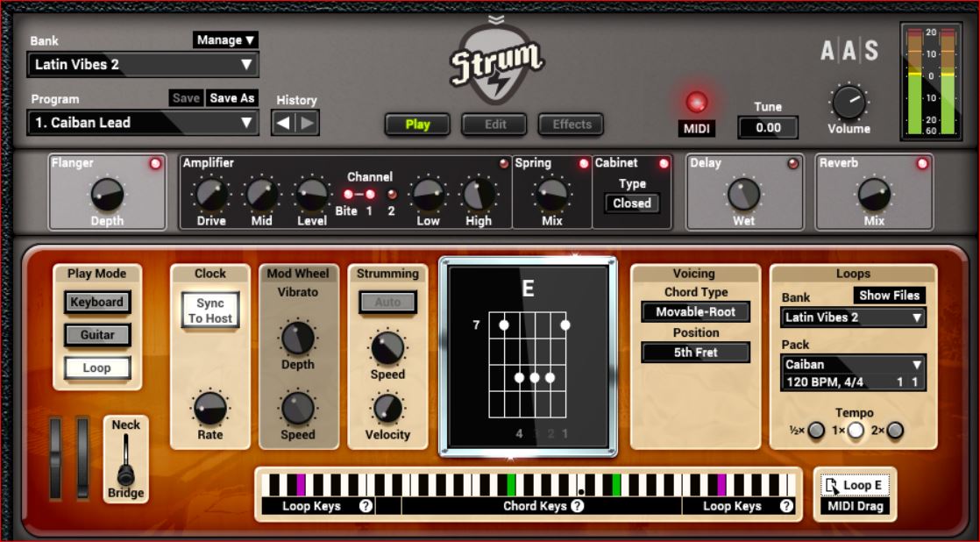
Task: Click the Amplifier High knob
Action: click(x=478, y=194)
